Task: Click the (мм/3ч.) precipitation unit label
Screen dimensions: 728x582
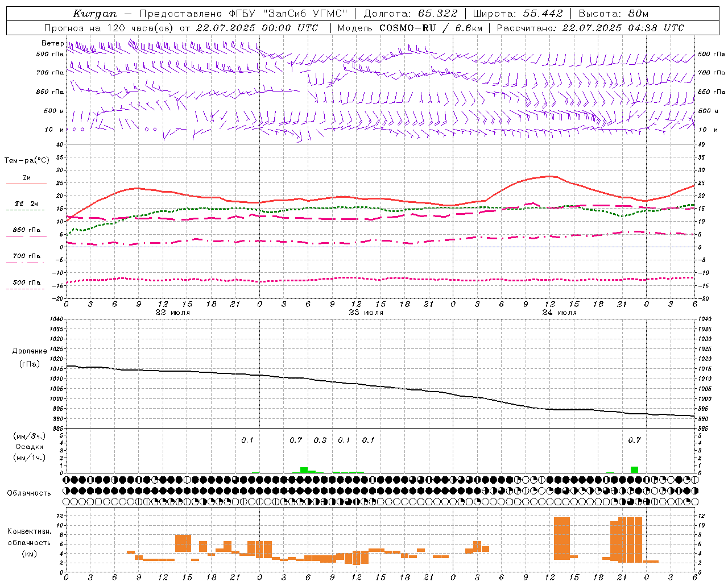Action: tap(30, 436)
